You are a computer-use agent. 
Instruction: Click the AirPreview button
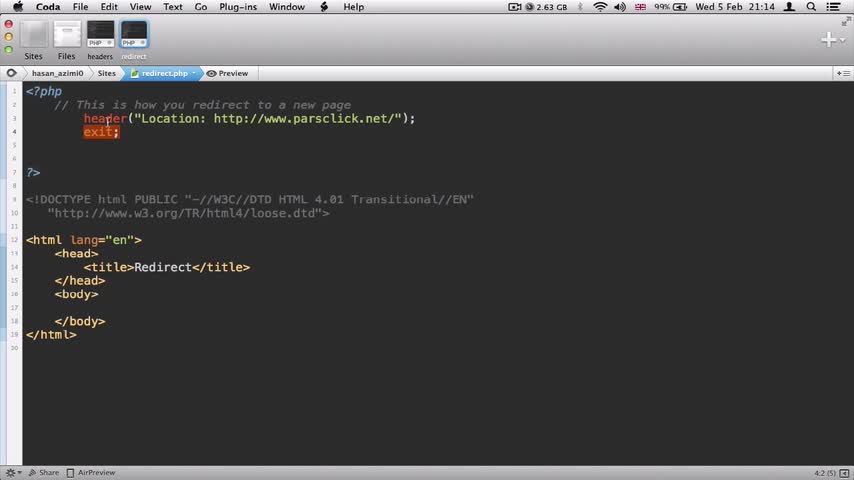(91, 473)
